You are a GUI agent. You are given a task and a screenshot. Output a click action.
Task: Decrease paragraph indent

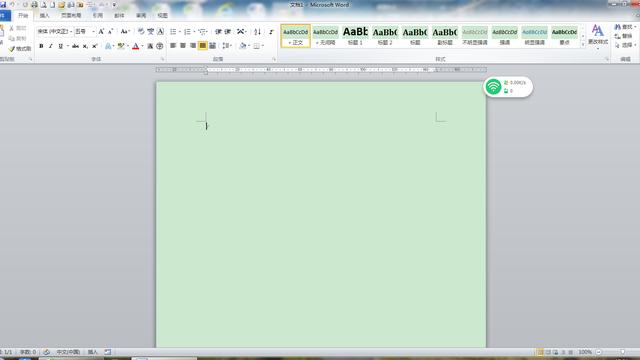click(x=218, y=31)
